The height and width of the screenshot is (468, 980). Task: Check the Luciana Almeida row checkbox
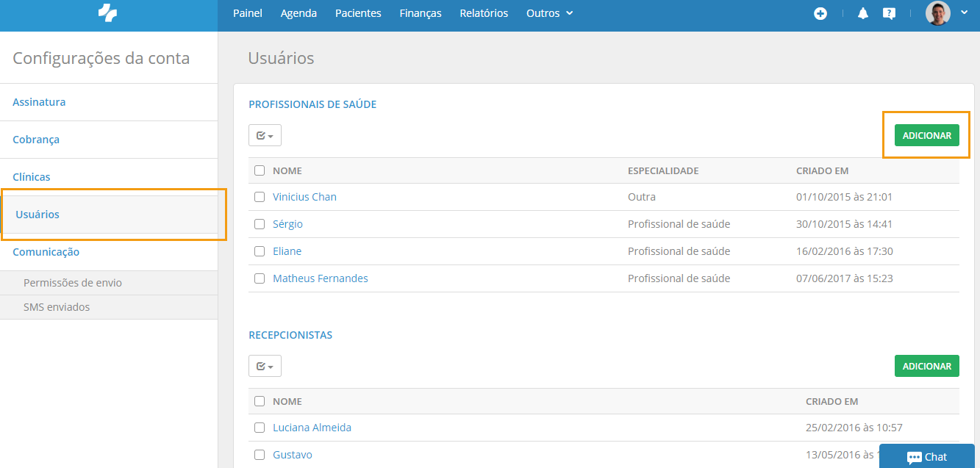[x=260, y=428]
